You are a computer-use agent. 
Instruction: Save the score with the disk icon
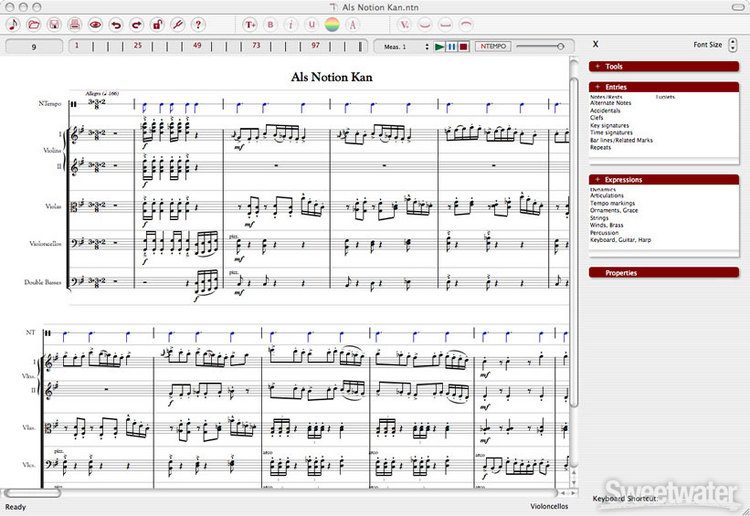point(54,24)
